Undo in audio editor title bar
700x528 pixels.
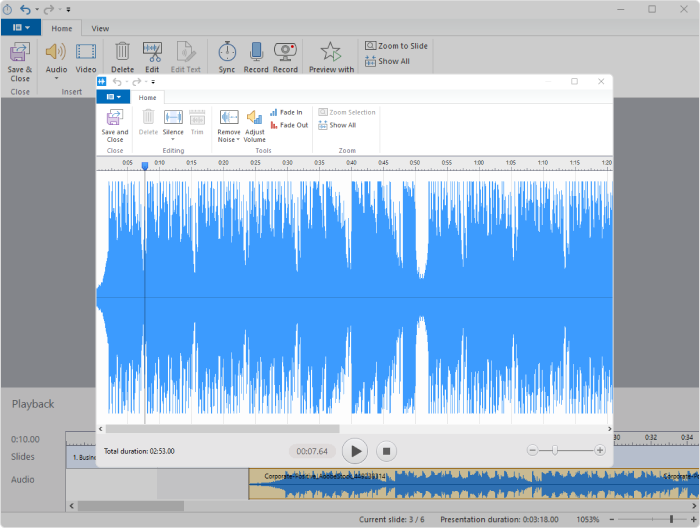[x=117, y=82]
